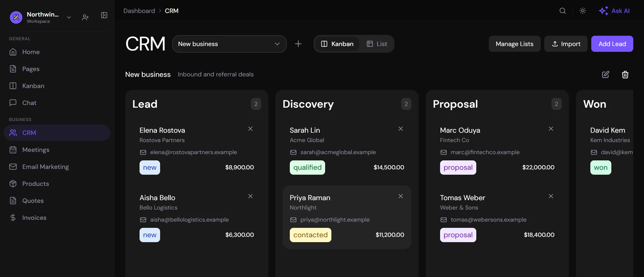Screen dimensions: 644x277
Task: Switch to the Kanban view tab
Action: (x=337, y=44)
